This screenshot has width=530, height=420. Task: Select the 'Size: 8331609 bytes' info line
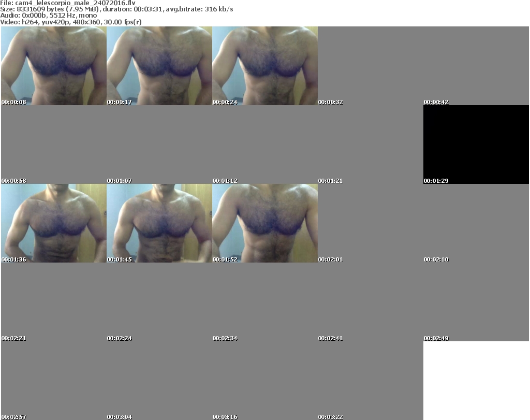(116, 9)
